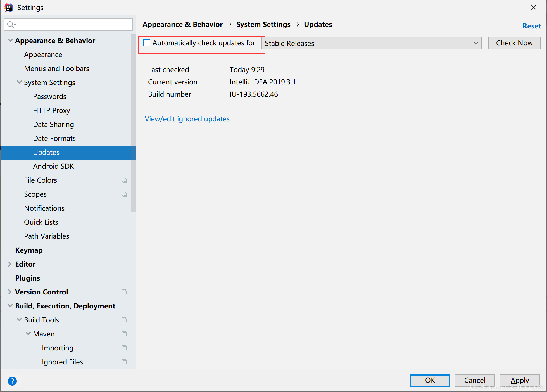547x392 pixels.
Task: Click project-level icon beside Scopes
Action: pyautogui.click(x=124, y=194)
